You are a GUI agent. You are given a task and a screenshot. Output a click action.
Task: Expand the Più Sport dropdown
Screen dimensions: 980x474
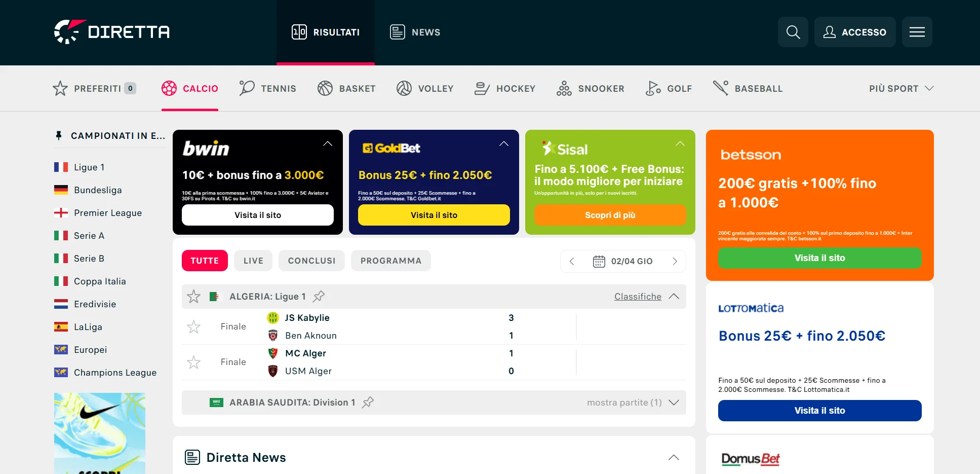point(901,88)
